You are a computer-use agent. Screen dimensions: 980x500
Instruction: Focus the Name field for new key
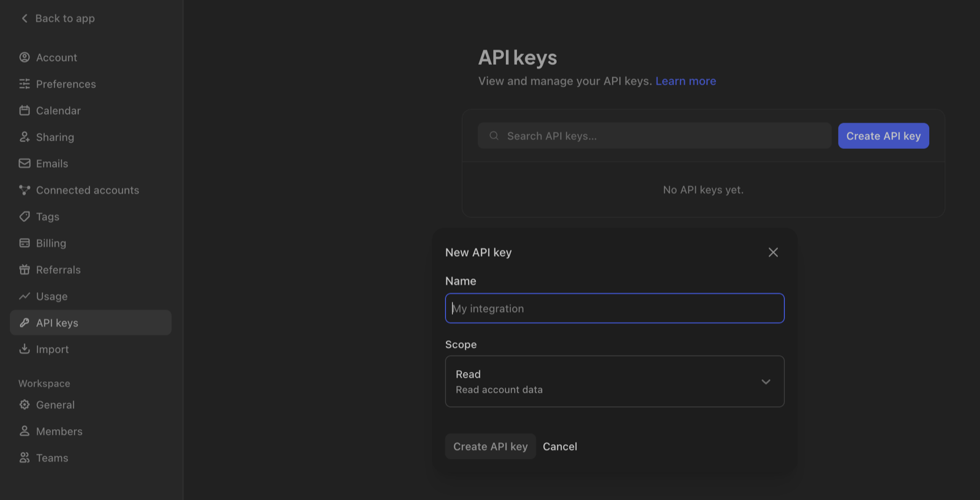(614, 308)
